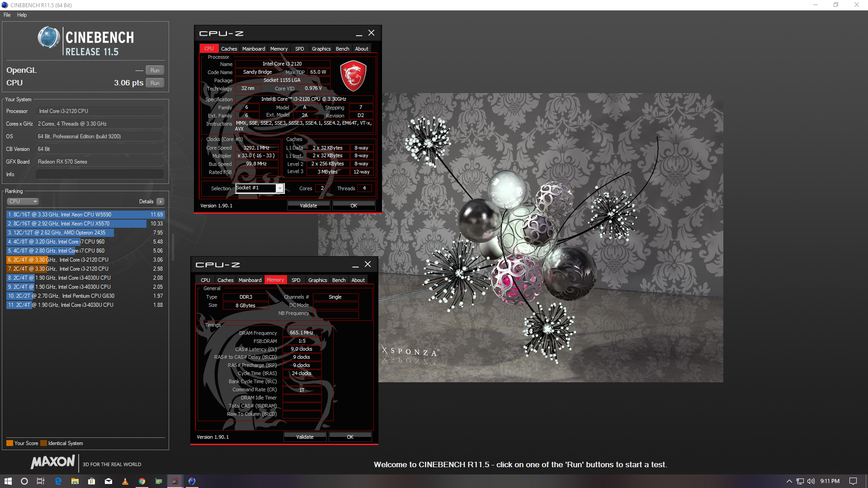The height and width of the screenshot is (488, 868).
Task: Click the Cortana search circle icon
Action: (x=24, y=481)
